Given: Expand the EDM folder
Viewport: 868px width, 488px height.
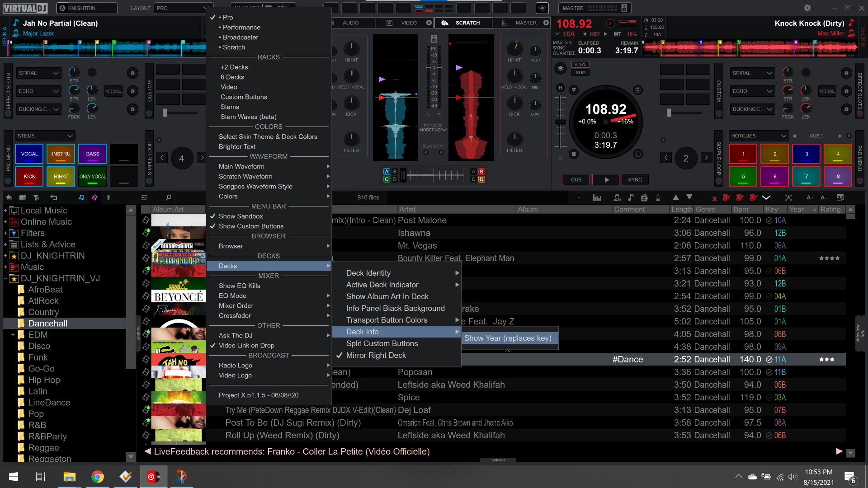Looking at the screenshot, I should pos(13,335).
